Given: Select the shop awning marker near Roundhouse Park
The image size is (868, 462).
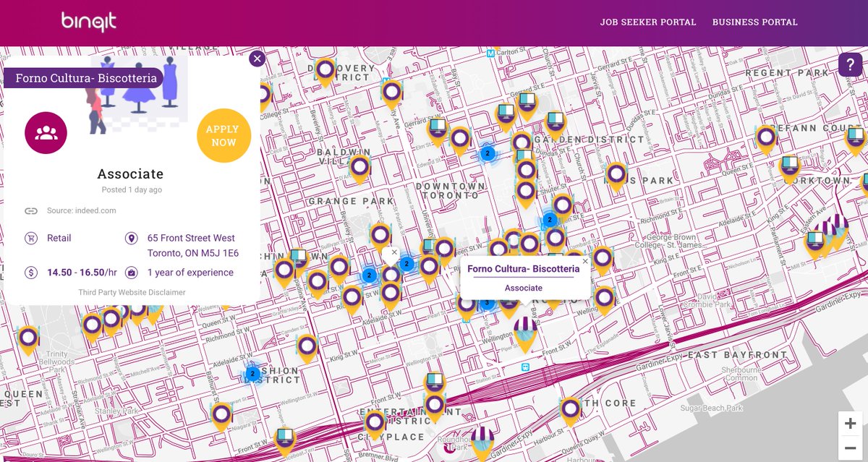Looking at the screenshot, I should [482, 442].
